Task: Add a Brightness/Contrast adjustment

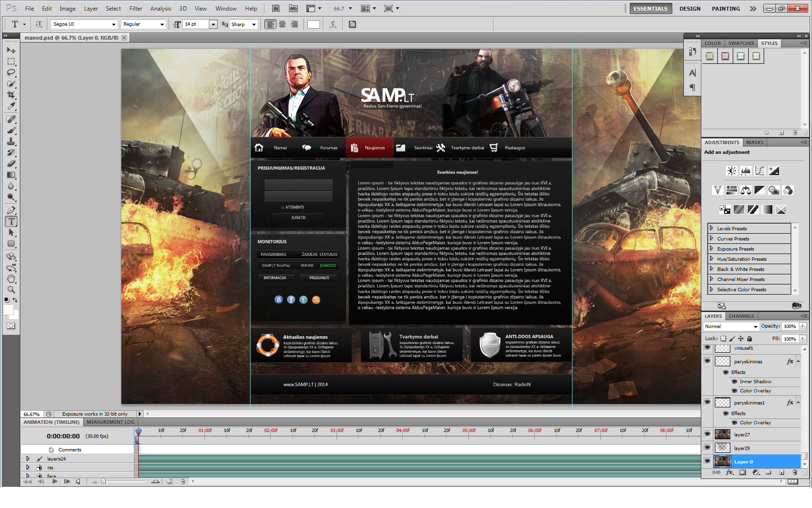Action: pyautogui.click(x=732, y=171)
